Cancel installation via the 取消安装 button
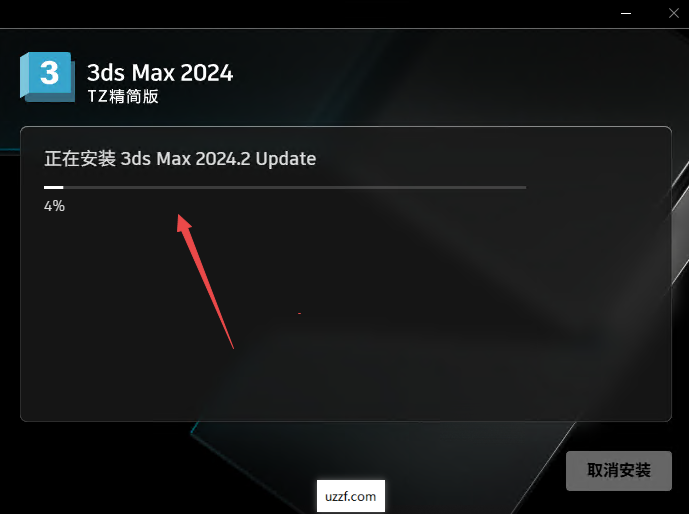 click(x=619, y=471)
